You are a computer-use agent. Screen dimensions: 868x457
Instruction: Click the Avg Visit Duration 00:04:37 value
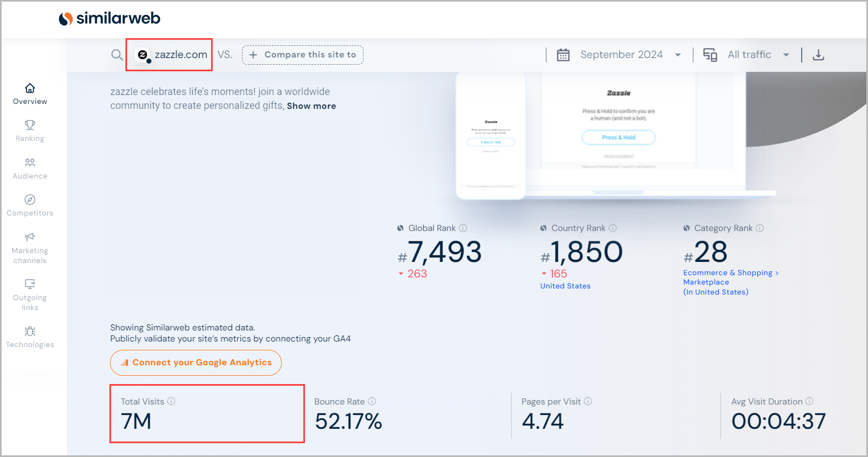[x=778, y=422]
